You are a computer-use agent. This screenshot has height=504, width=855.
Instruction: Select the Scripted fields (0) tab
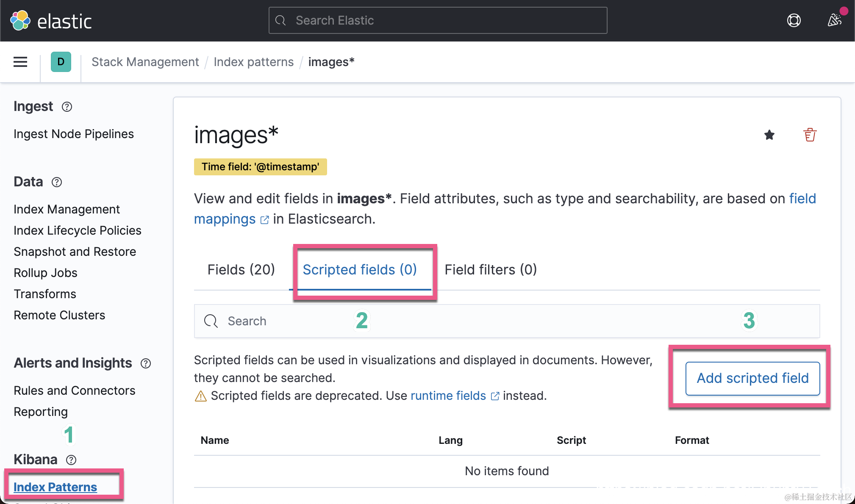[360, 270]
